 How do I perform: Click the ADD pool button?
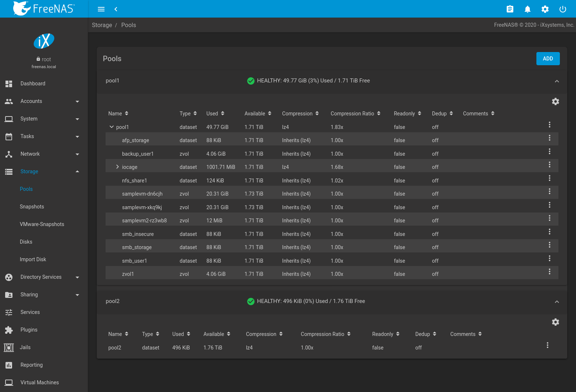pyautogui.click(x=547, y=59)
